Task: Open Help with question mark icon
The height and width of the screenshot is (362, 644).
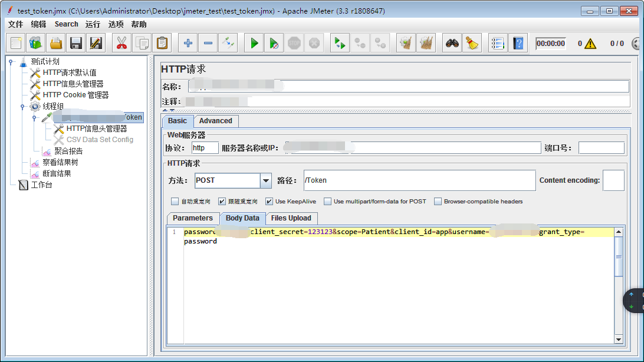Action: click(x=518, y=43)
